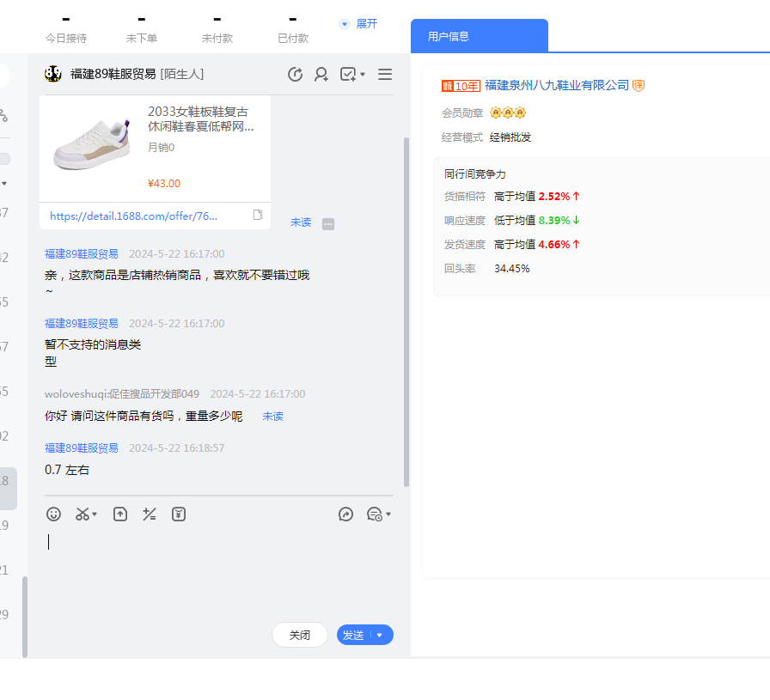Click the refresh clock icon in chat header
This screenshot has height=700, width=770.
coord(295,75)
